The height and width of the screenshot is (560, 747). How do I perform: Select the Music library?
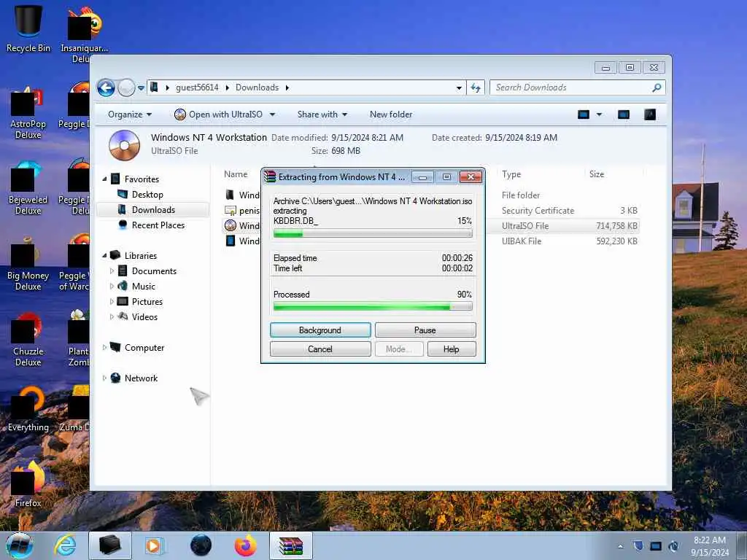coord(144,286)
